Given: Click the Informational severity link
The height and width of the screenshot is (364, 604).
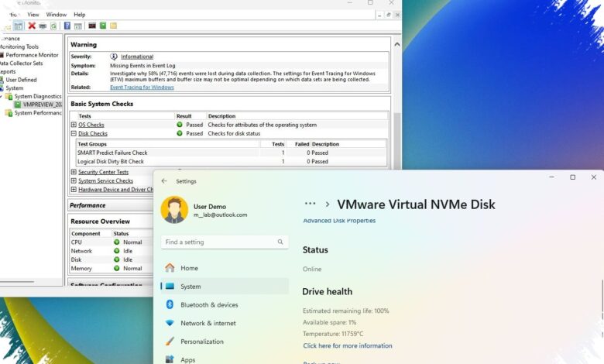Looking at the screenshot, I should 137,57.
